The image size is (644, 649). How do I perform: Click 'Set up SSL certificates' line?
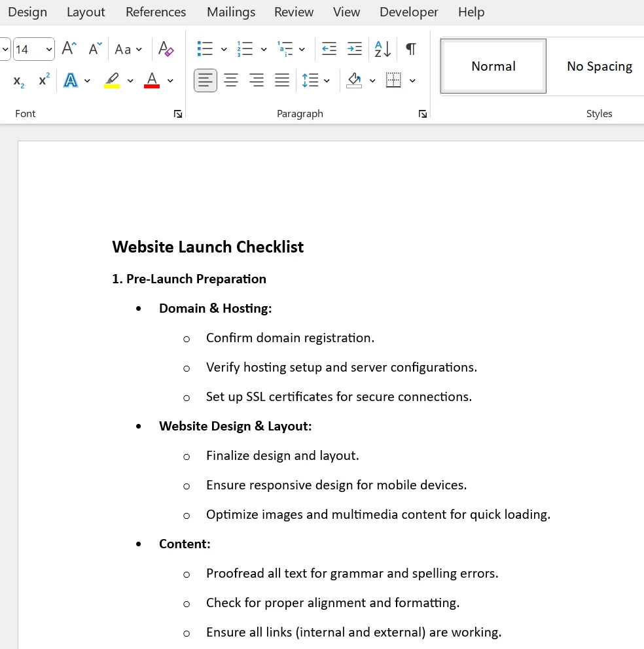[339, 397]
